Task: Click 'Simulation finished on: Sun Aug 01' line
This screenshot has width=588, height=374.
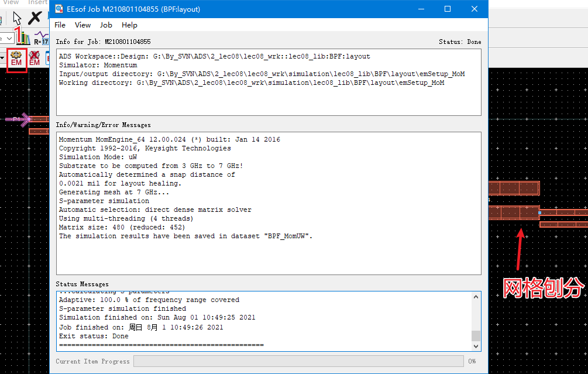Action: [157, 317]
